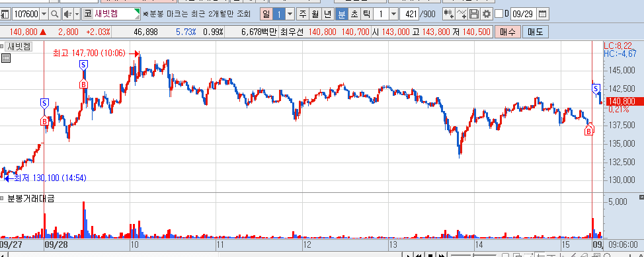
Task: Toggle the small square beside 분봉거래대금 label
Action: pyautogui.click(x=1, y=199)
